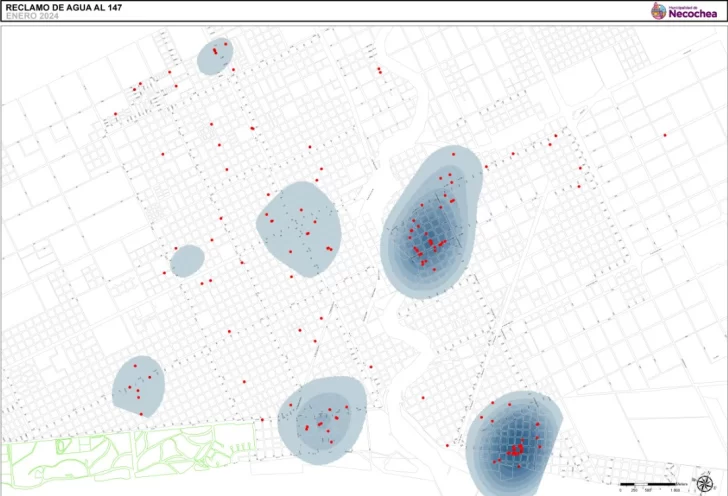Click the isolated red dot at far right
The height and width of the screenshot is (496, 728).
tap(664, 135)
